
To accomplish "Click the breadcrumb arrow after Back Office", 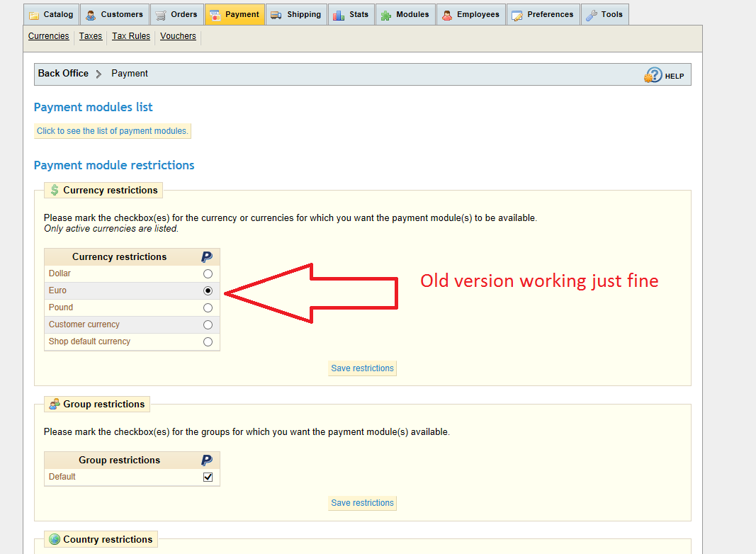I will pos(98,74).
